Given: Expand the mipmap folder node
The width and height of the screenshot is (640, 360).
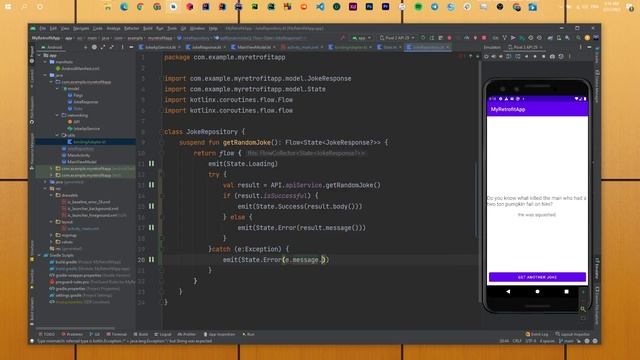Looking at the screenshot, I should [x=52, y=235].
